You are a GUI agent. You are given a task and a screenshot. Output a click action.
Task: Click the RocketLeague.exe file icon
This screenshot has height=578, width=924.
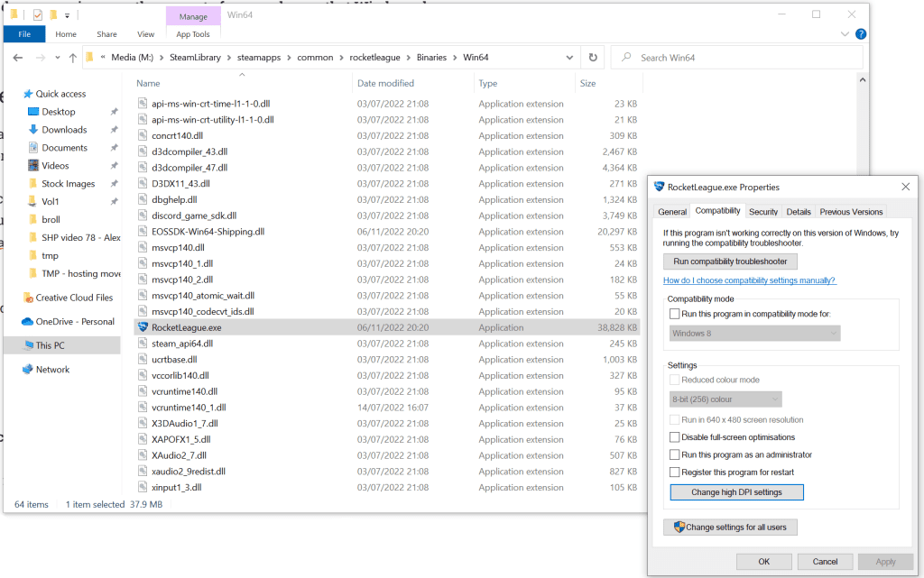coord(143,327)
